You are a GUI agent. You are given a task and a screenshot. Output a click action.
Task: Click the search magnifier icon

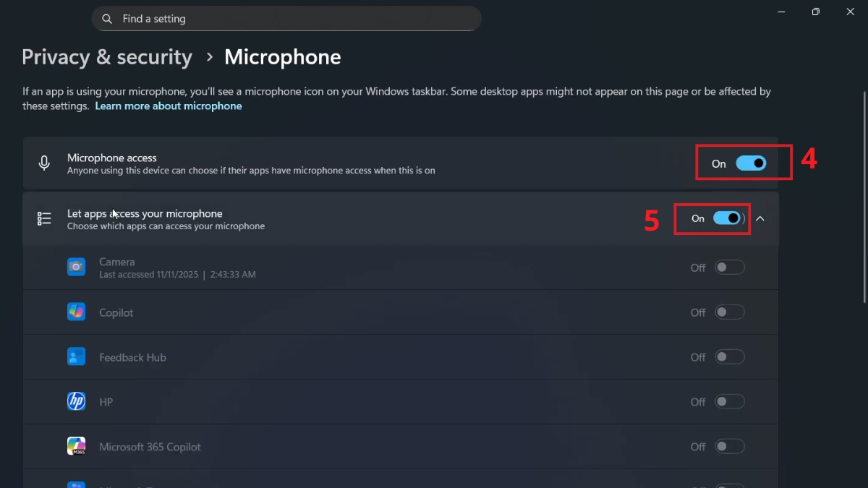point(107,19)
